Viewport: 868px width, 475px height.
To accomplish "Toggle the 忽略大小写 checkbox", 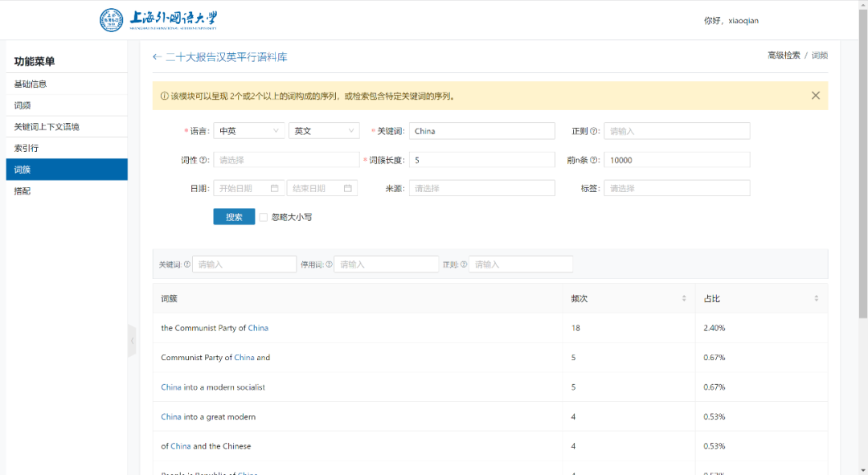I will click(264, 217).
